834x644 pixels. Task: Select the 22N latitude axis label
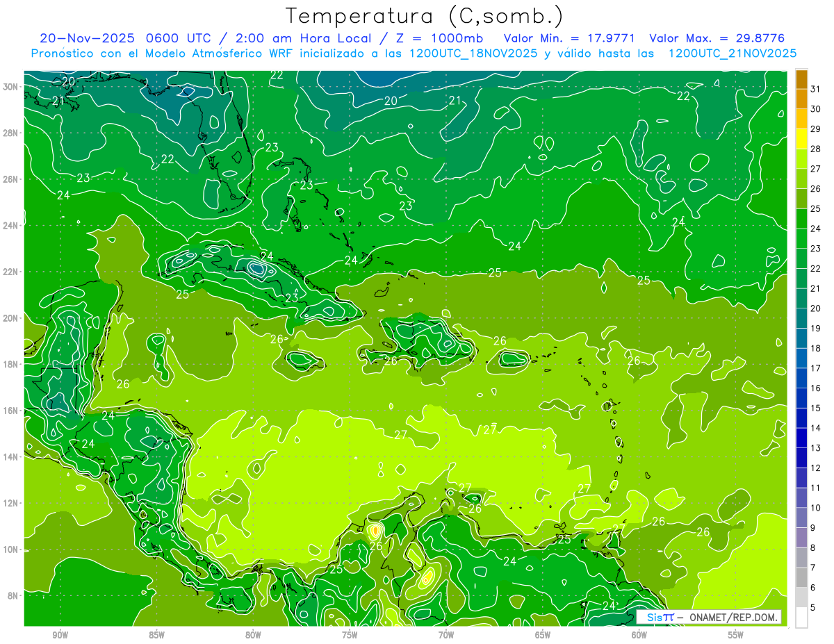[10, 272]
